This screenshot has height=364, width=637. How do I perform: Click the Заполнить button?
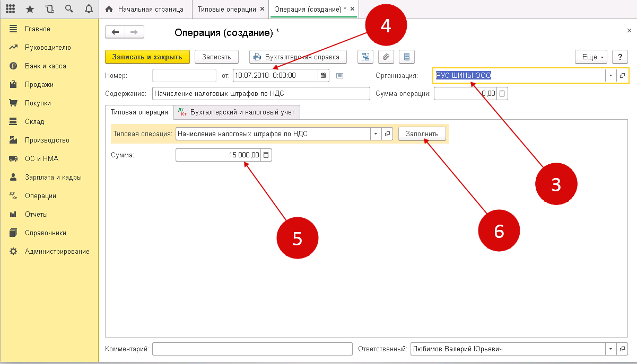click(422, 134)
